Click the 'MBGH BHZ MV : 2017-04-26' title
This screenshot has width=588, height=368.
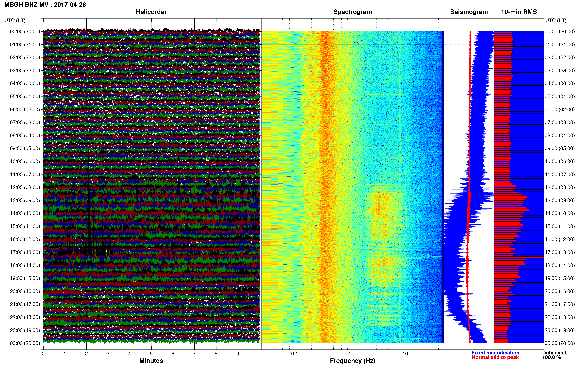point(45,5)
